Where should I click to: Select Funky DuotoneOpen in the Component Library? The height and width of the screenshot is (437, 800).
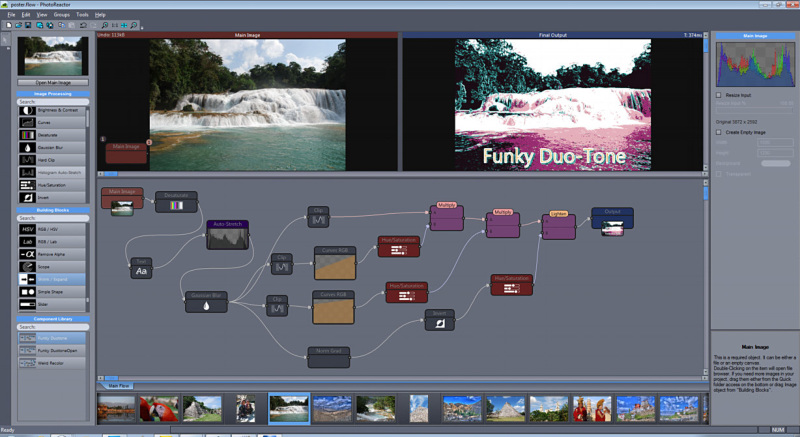pyautogui.click(x=52, y=351)
